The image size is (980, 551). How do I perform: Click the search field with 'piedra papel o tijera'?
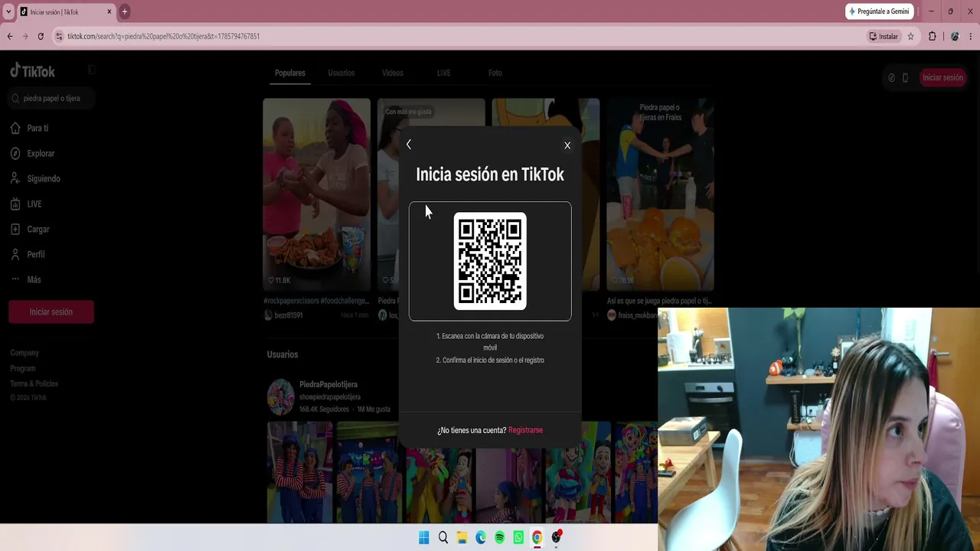tap(52, 98)
